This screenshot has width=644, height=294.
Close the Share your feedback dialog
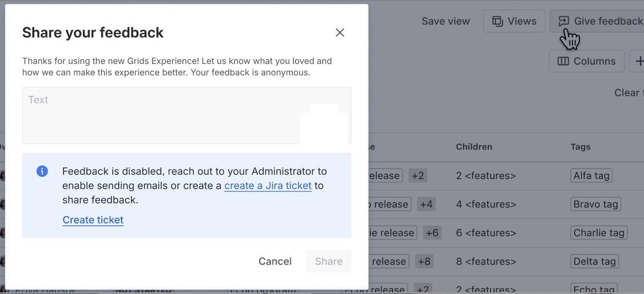pyautogui.click(x=340, y=33)
